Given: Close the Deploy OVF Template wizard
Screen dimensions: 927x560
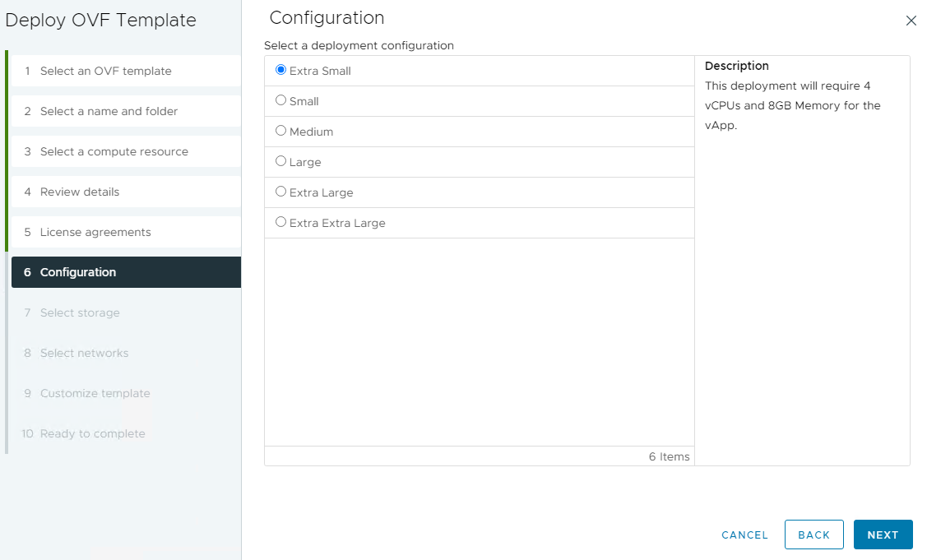Looking at the screenshot, I should pyautogui.click(x=911, y=21).
